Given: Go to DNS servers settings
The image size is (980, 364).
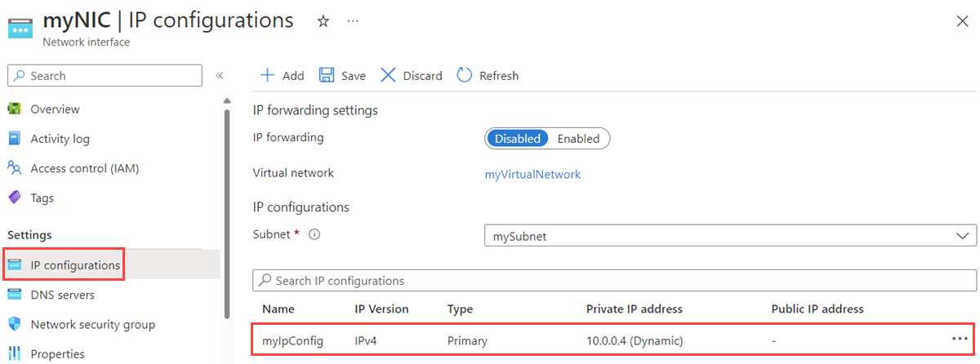Looking at the screenshot, I should coord(62,295).
